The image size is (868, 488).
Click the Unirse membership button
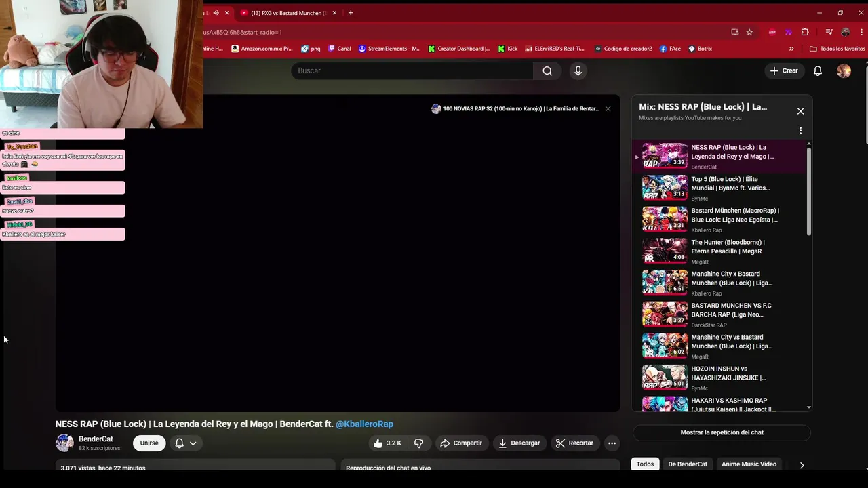click(x=149, y=443)
